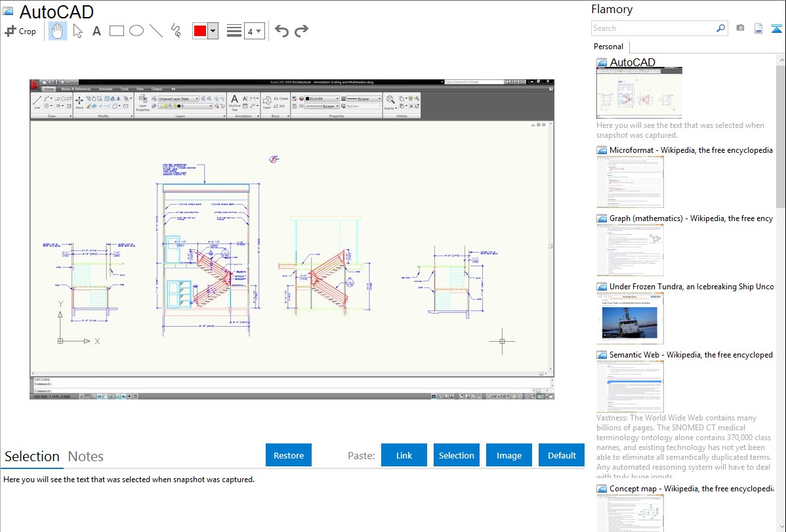Open the Under Frozen Tundra snapshot title
786x532 pixels.
point(692,286)
